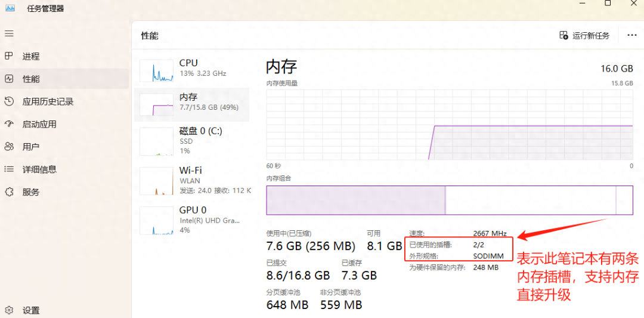The width and height of the screenshot is (644, 318).
Task: Select the CPU performance graph entry
Action: click(191, 70)
